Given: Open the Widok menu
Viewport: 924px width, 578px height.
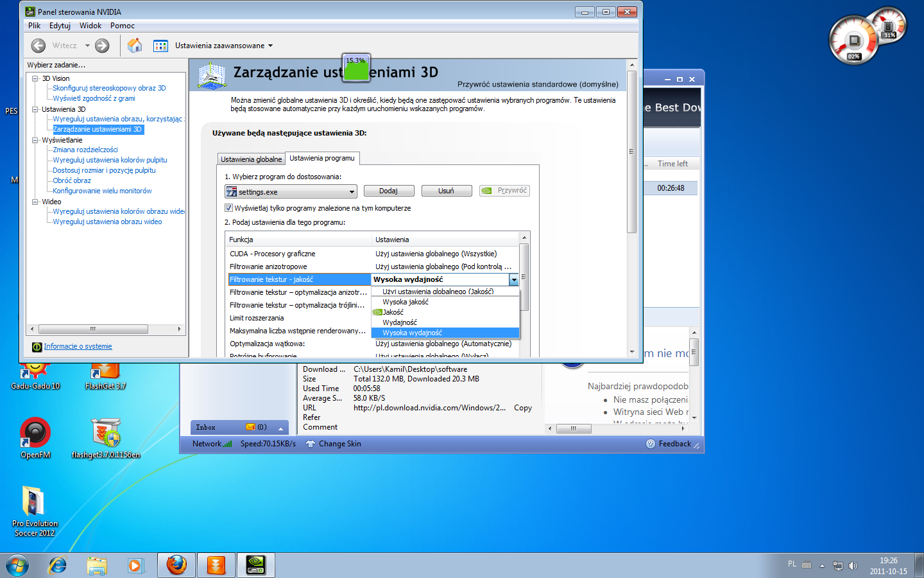Looking at the screenshot, I should click(90, 26).
